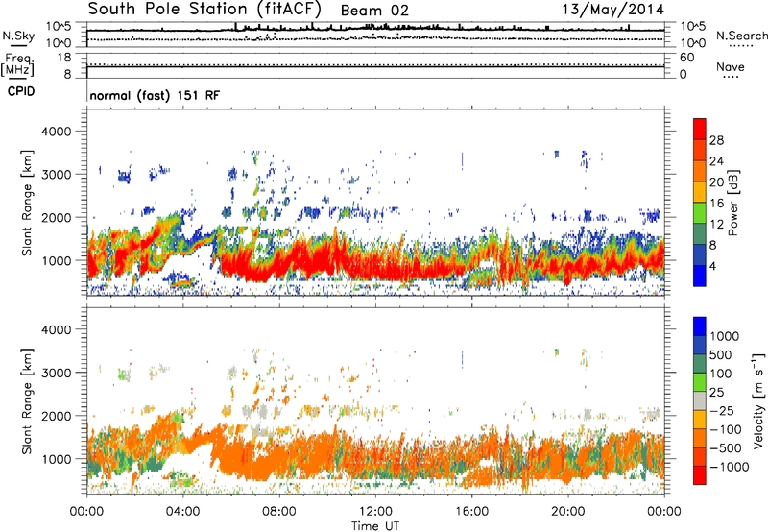Click the bright blue top of Velocity colorbar
Viewport: 768px width, 532px height.
[700, 326]
